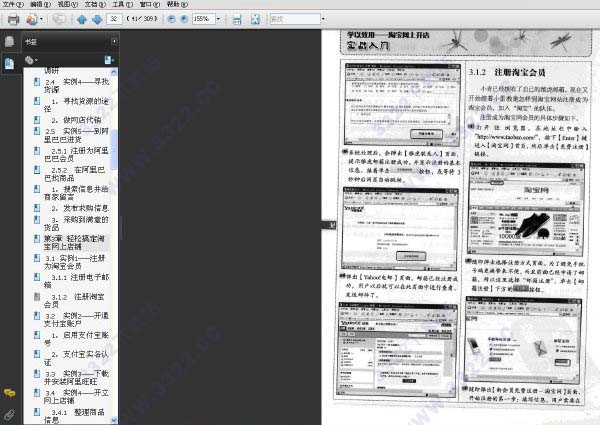The image size is (600, 425).
Task: Open the 编辑 (Edit) menu
Action: point(40,4)
